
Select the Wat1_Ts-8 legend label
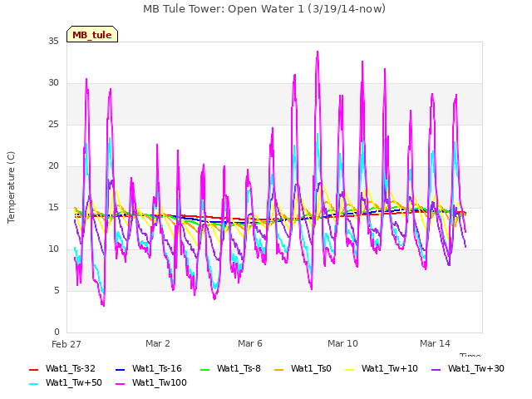click(239, 369)
